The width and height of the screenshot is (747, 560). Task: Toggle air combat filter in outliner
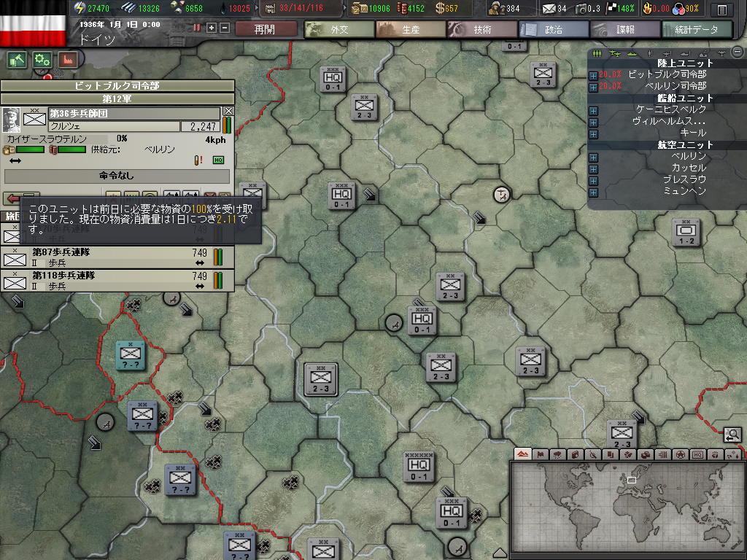pyautogui.click(x=667, y=52)
